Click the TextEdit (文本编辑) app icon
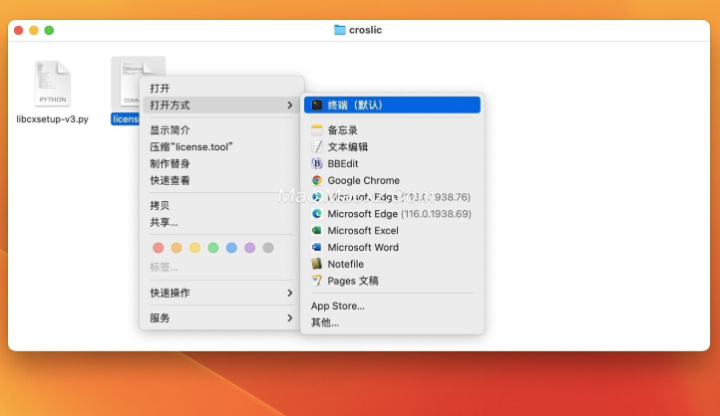Image resolution: width=720 pixels, height=416 pixels. 317,147
